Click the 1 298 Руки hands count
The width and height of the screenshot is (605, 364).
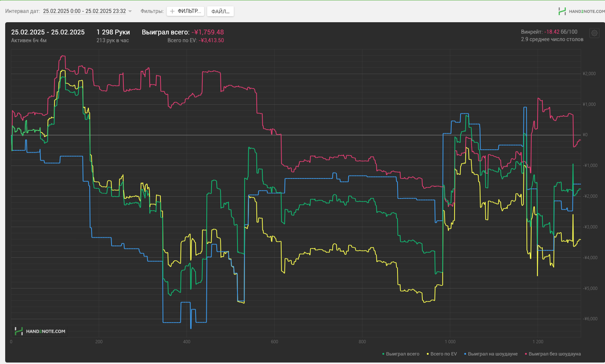113,32
